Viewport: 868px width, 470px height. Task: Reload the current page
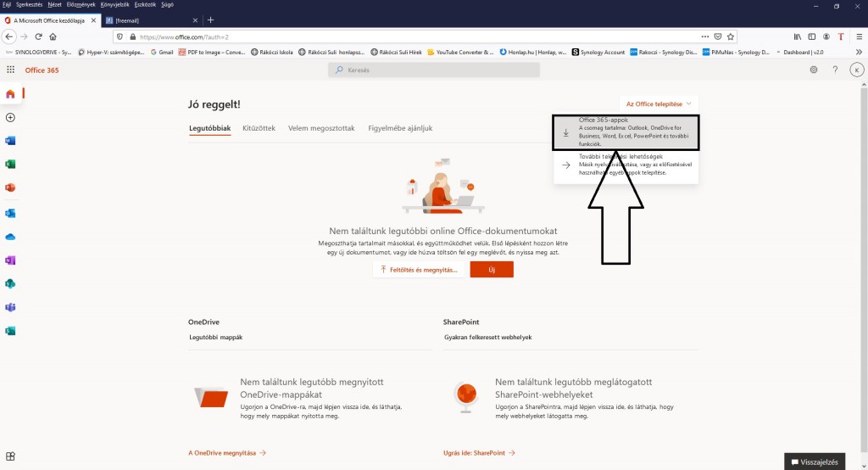pos(38,36)
